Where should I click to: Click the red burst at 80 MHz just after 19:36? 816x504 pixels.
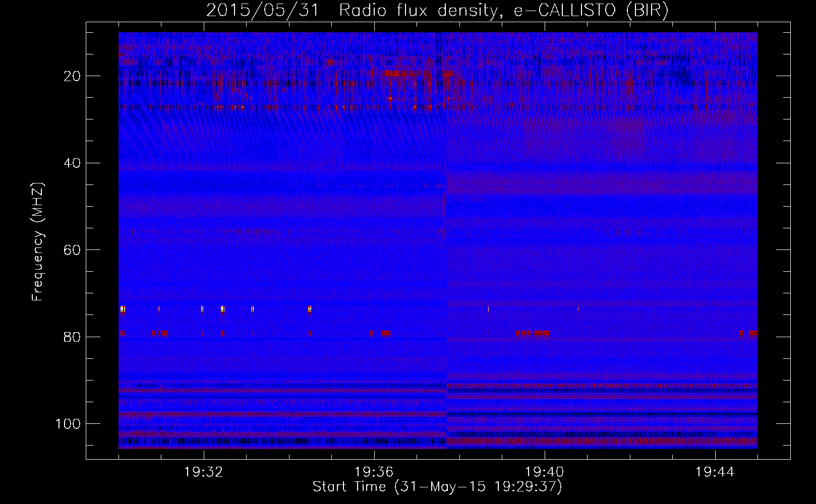pyautogui.click(x=385, y=333)
